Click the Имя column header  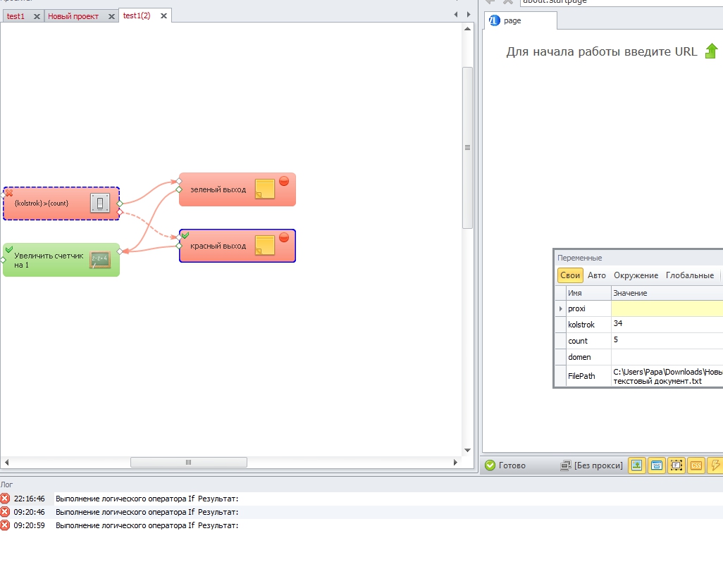point(588,293)
